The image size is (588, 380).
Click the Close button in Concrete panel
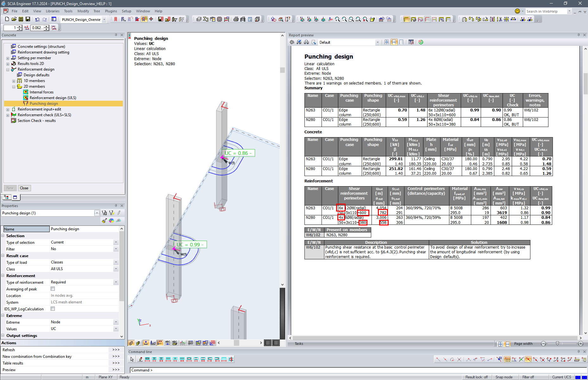pyautogui.click(x=24, y=188)
